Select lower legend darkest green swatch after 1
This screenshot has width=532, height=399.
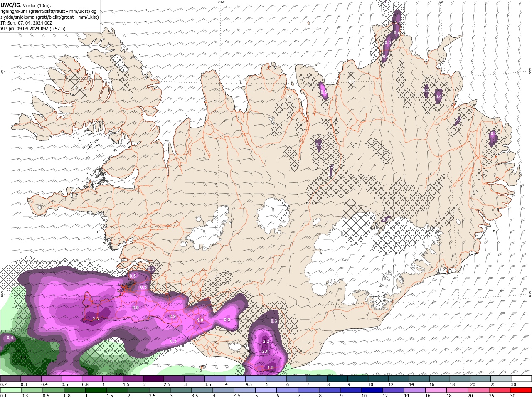point(96,390)
